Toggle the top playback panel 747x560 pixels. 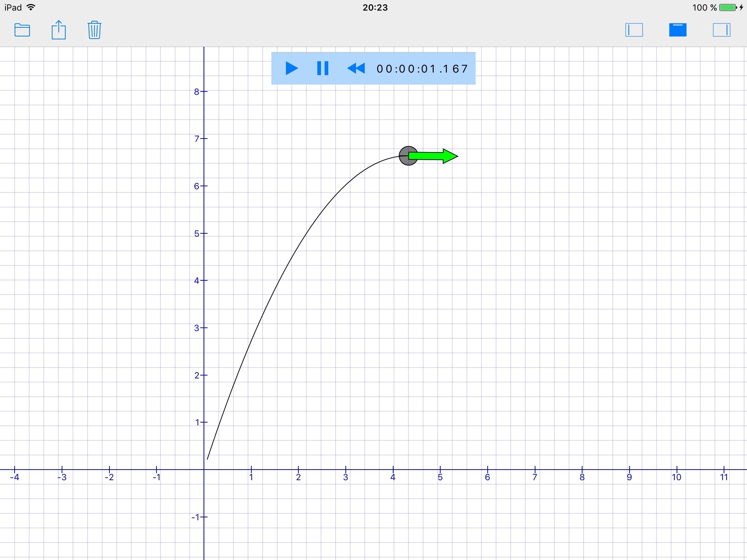(x=678, y=30)
